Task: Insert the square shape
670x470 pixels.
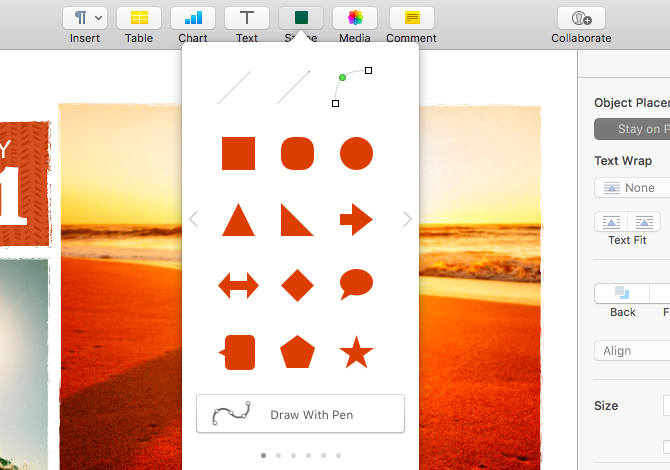Action: (238, 154)
